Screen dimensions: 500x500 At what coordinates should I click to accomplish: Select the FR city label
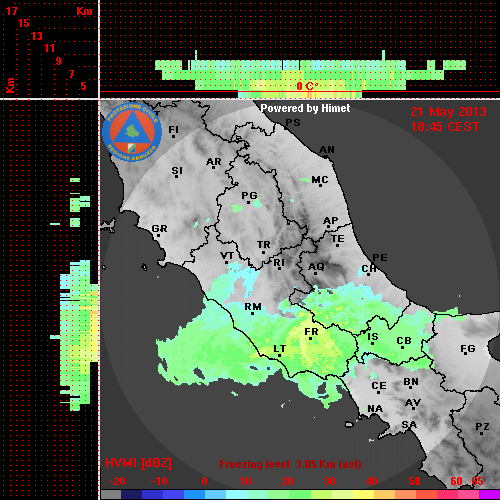[x=311, y=332]
